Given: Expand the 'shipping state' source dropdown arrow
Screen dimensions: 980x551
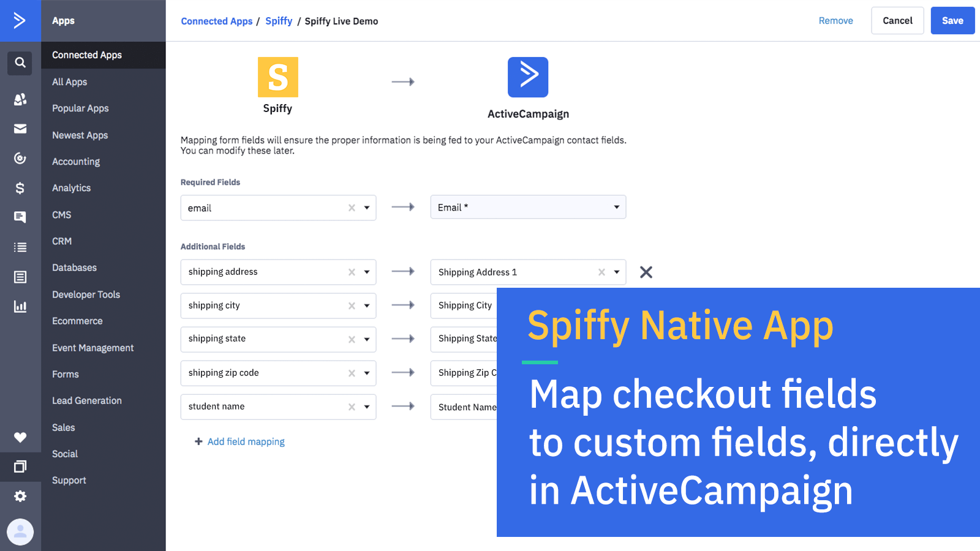Looking at the screenshot, I should pyautogui.click(x=367, y=340).
